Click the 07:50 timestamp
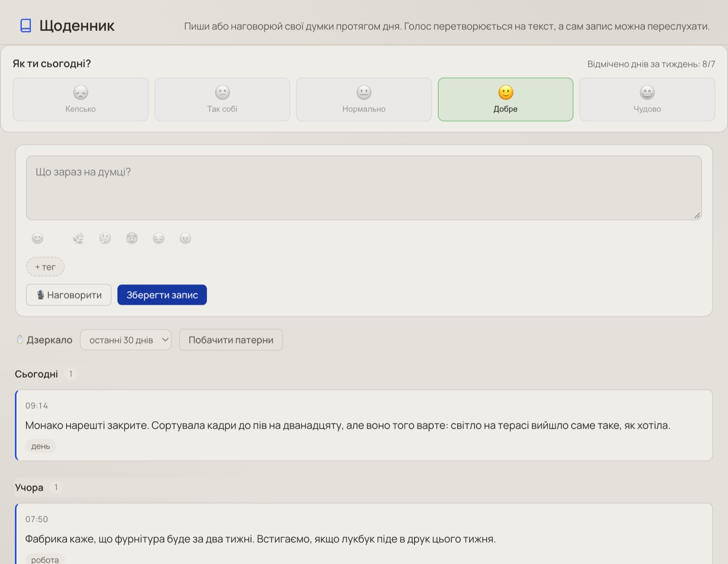Viewport: 728px width, 564px height. [x=36, y=519]
